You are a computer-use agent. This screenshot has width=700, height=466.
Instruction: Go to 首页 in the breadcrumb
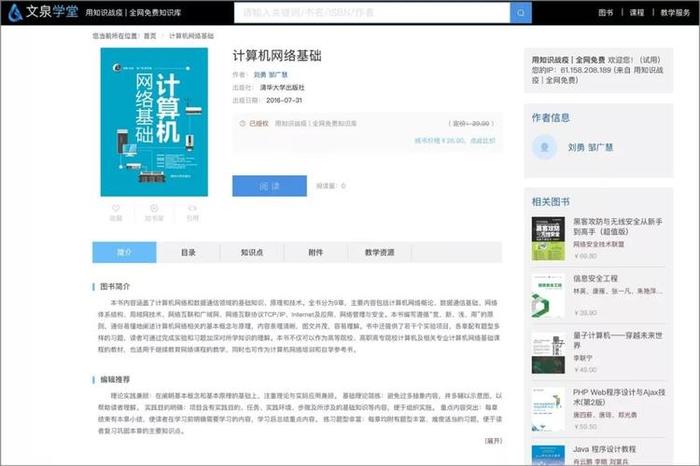click(x=150, y=36)
